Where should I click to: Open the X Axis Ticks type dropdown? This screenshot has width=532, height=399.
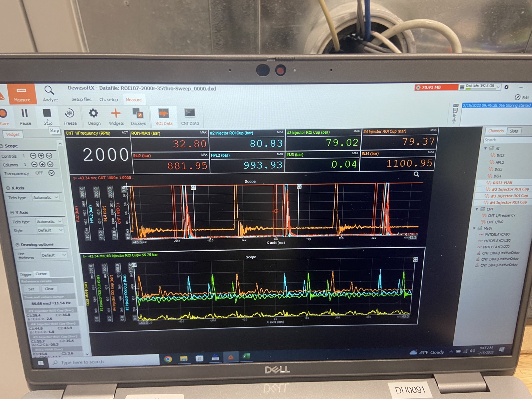point(46,198)
